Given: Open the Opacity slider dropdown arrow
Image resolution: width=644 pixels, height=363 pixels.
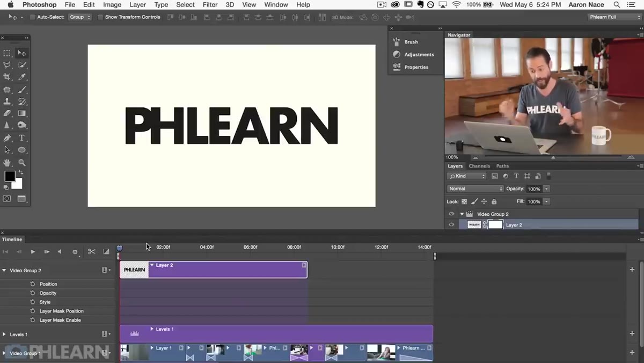Looking at the screenshot, I should 546,189.
